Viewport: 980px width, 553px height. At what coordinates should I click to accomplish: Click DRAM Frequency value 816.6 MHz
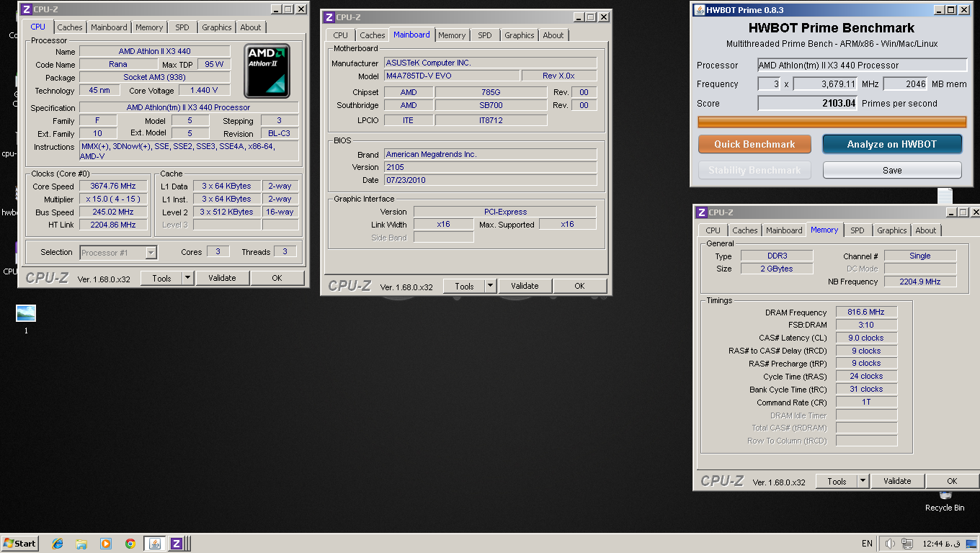click(x=866, y=312)
